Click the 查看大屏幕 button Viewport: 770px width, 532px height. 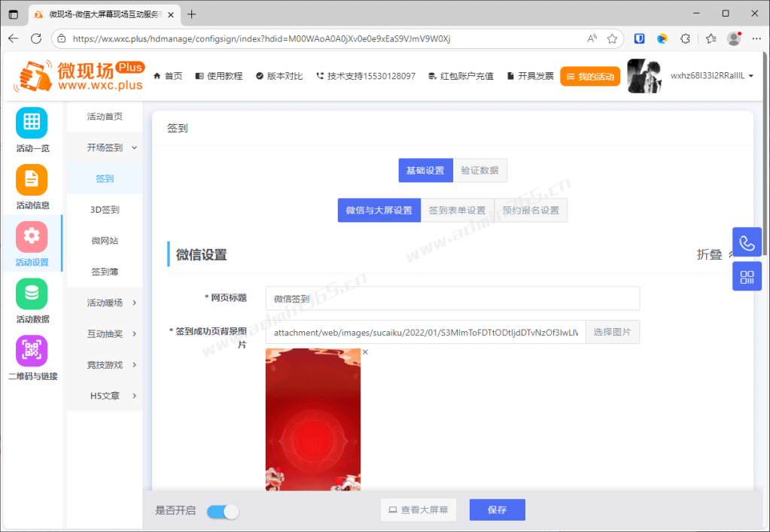pos(418,509)
